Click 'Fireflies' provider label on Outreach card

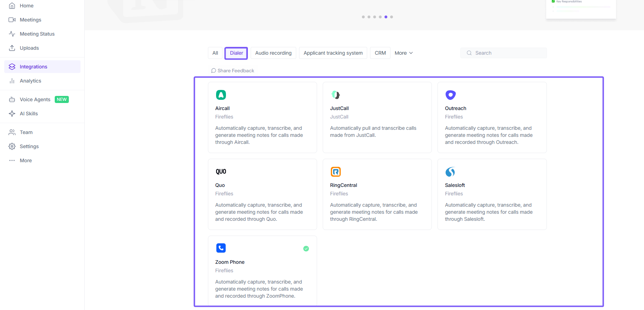pyautogui.click(x=454, y=117)
